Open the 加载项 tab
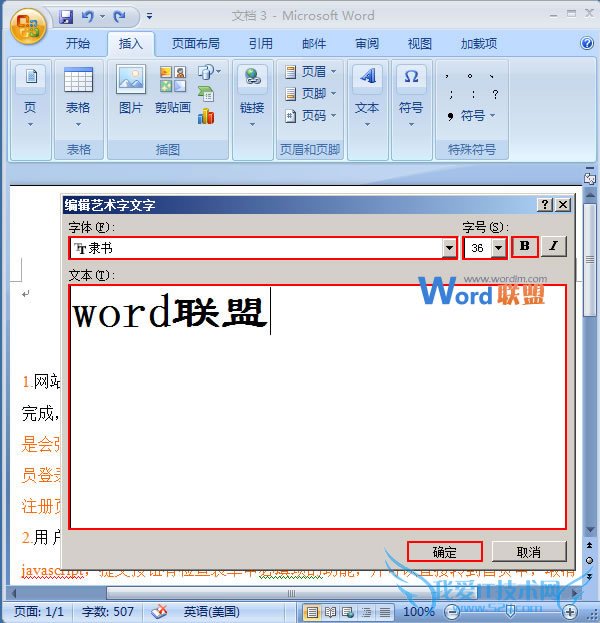The height and width of the screenshot is (623, 600). tap(479, 43)
